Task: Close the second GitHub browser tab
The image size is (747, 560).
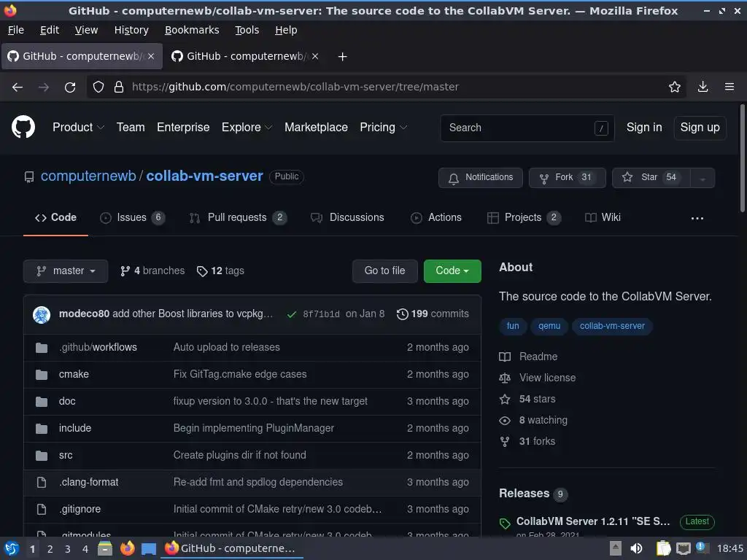Action: (x=315, y=56)
